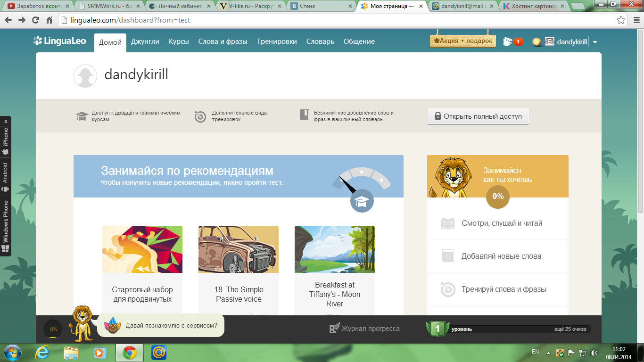Switch to the Стена browser tab
This screenshot has width=644, height=362.
click(321, 7)
